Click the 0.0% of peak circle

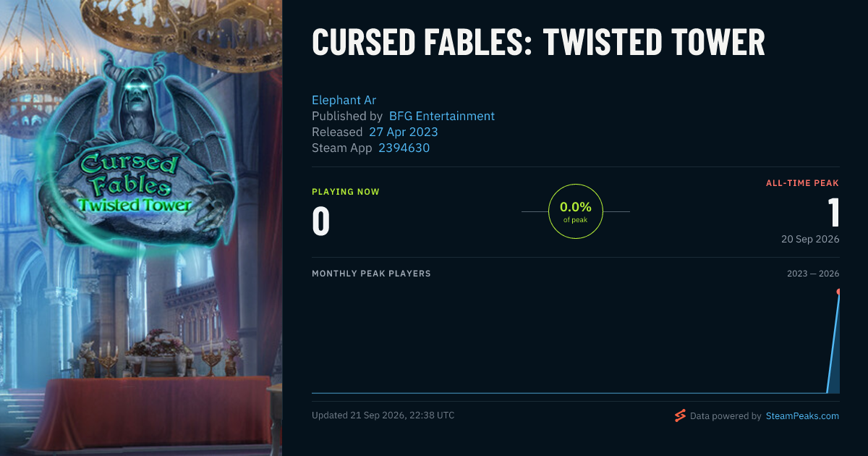pos(576,211)
